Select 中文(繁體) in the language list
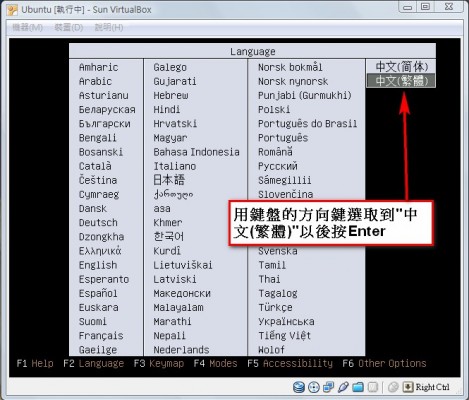Image resolution: width=469 pixels, height=400 pixels. click(401, 81)
